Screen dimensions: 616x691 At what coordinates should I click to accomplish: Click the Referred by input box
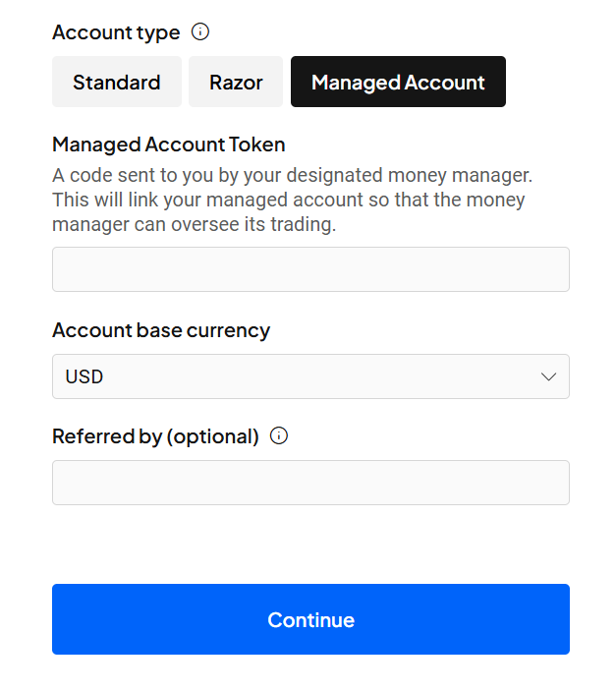pos(310,483)
